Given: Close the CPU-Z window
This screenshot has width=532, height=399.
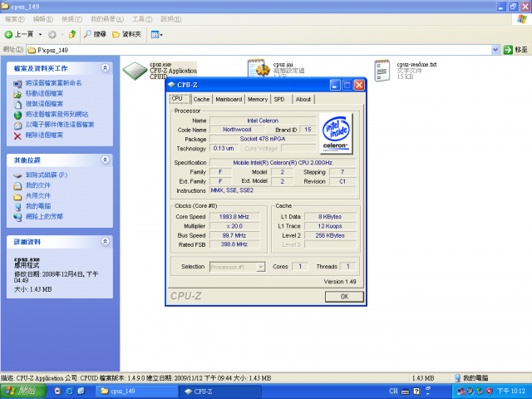Looking at the screenshot, I should pos(359,85).
